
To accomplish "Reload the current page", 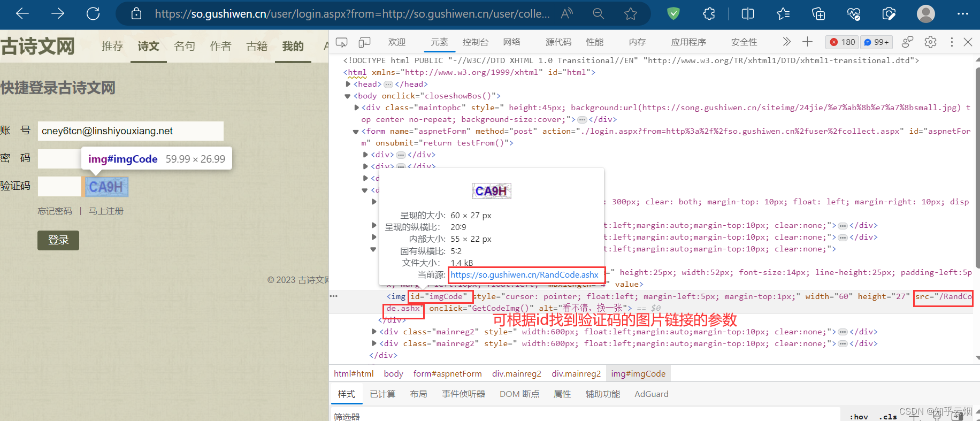I will pos(93,13).
